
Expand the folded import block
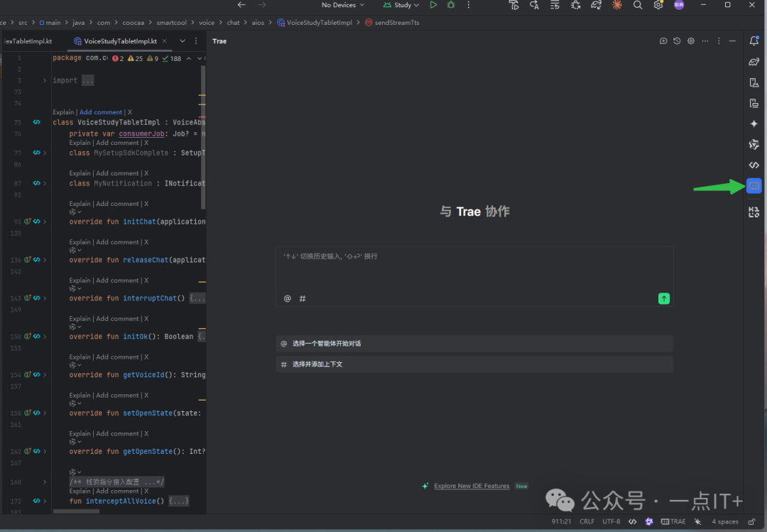click(45, 80)
